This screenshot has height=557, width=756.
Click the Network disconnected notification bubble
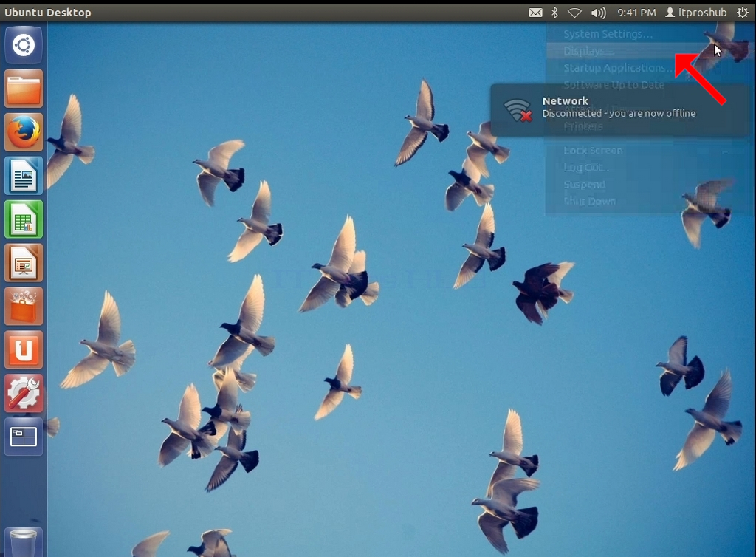pyautogui.click(x=621, y=110)
